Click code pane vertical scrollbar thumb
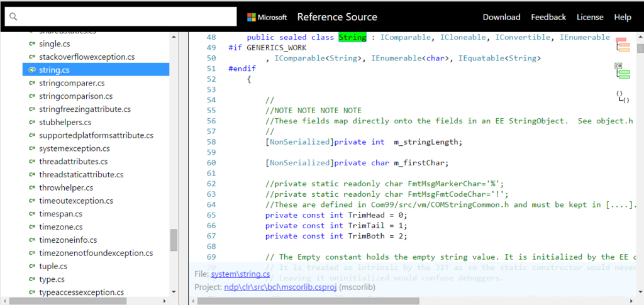 point(640,48)
